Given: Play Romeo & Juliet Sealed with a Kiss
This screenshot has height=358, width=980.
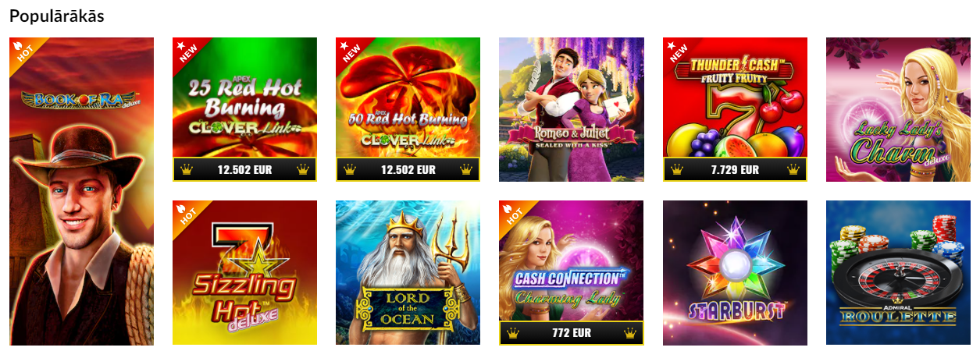Looking at the screenshot, I should pos(572,109).
